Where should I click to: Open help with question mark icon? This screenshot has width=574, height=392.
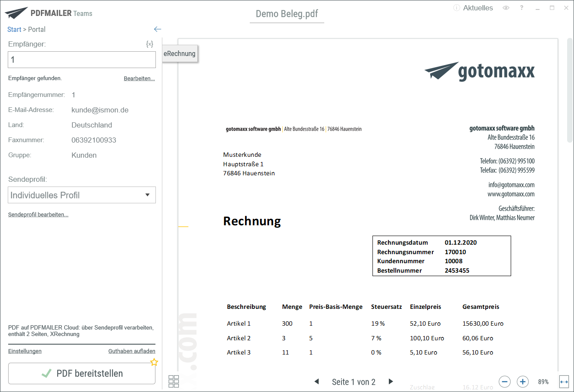coord(521,8)
